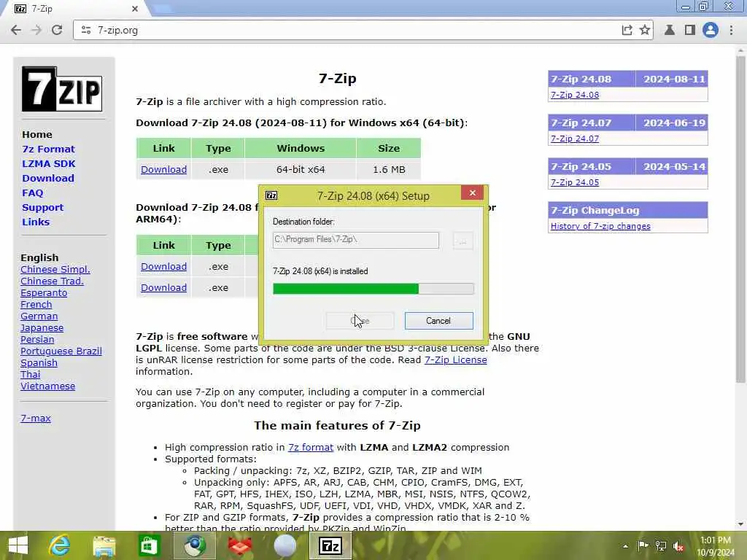The width and height of the screenshot is (747, 560).
Task: Launch Internet Explorer from taskbar
Action: (x=59, y=545)
